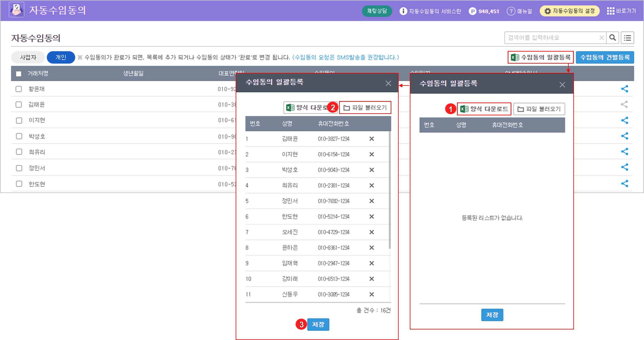Remove 김태윤 entry with X icon
Viewport: 644px width, 340px height.
click(x=371, y=139)
